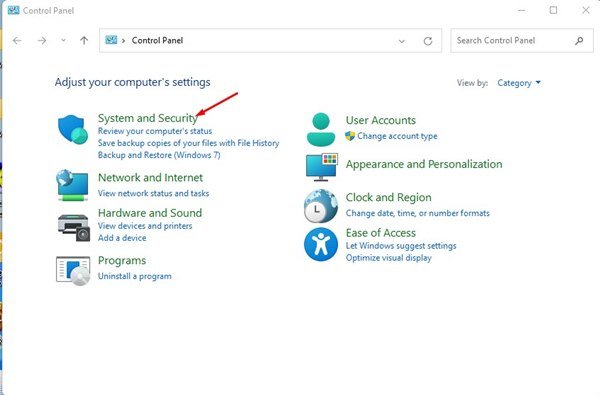
Task: Expand the View by Category dropdown
Action: (519, 83)
